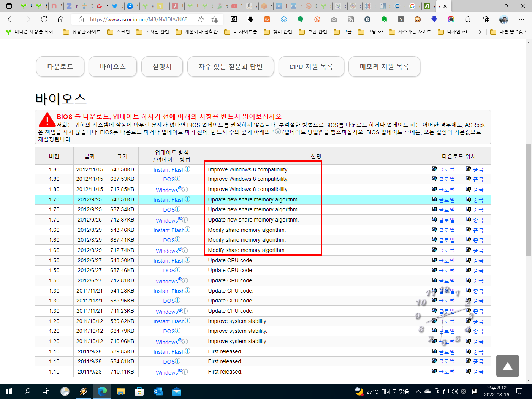Select the '712.85KB' size cell
532x399 pixels.
click(x=122, y=189)
